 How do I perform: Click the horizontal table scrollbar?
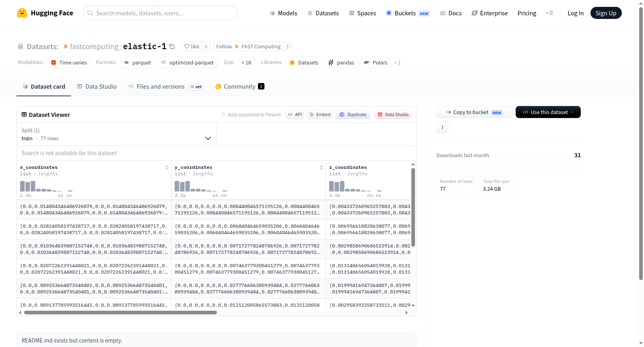coord(120,312)
